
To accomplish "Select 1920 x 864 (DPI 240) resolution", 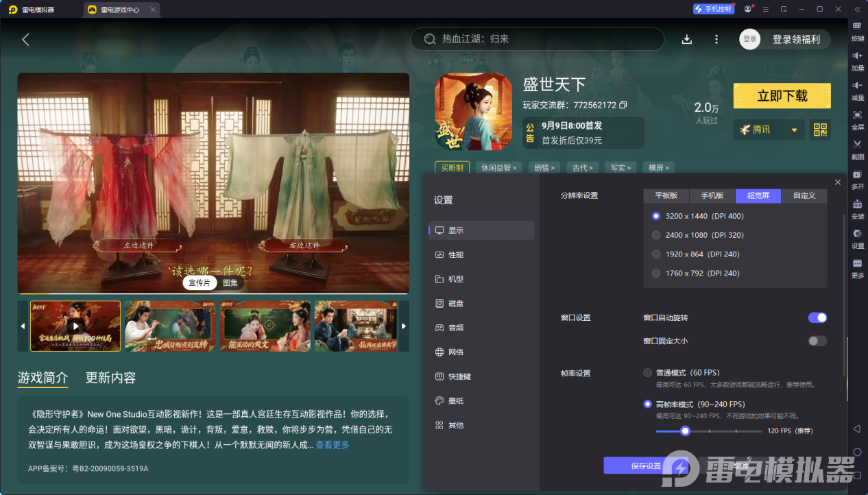I will [x=656, y=254].
